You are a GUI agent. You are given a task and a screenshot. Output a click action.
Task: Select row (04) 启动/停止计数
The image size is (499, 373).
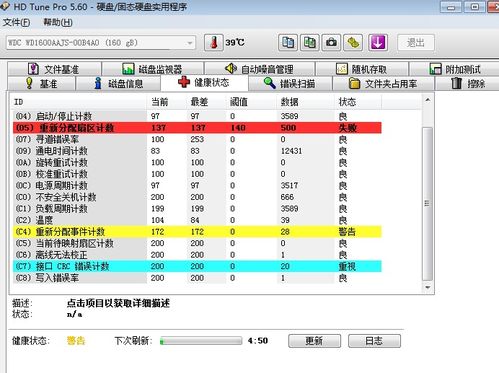click(x=197, y=116)
